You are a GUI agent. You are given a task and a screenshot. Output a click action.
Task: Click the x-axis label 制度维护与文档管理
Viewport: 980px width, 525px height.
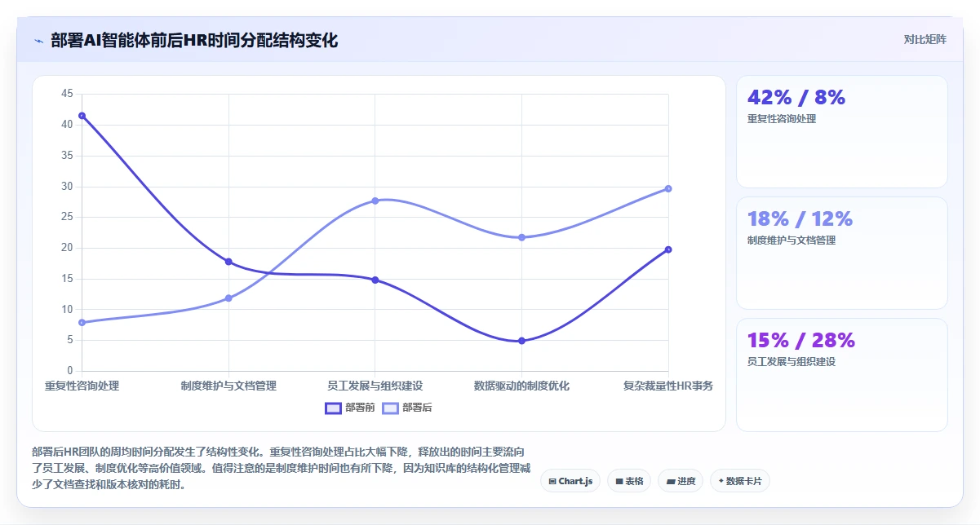coord(228,386)
